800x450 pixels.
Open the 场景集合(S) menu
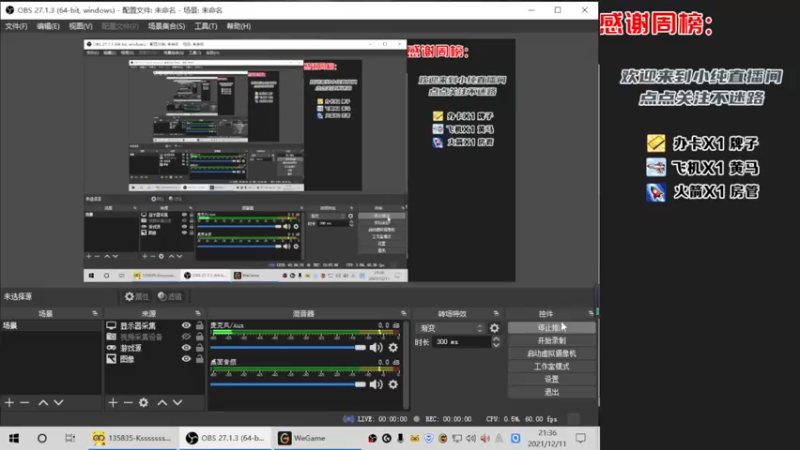[166, 26]
